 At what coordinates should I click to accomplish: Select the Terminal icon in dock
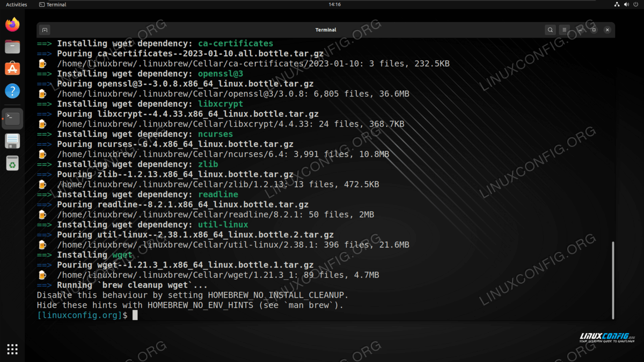[x=12, y=119]
